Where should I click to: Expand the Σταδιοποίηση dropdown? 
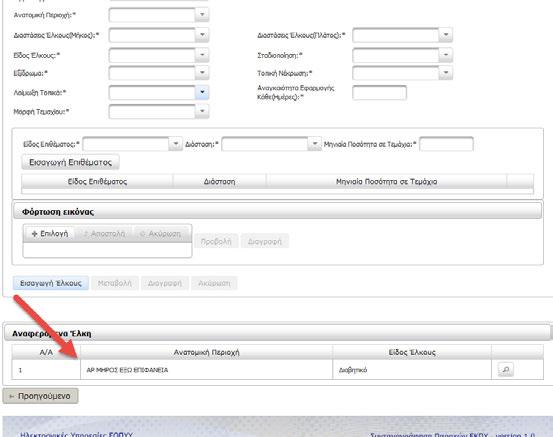[446, 55]
